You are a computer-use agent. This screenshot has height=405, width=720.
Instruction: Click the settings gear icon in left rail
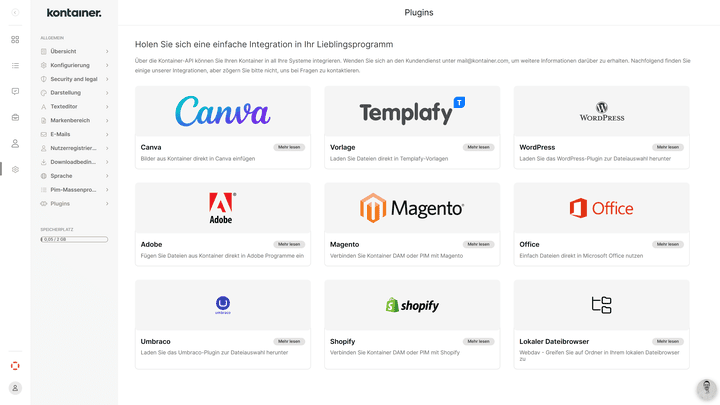tap(15, 169)
